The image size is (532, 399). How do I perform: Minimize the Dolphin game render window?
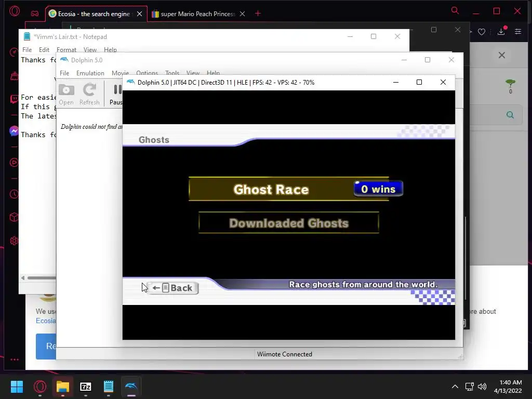click(x=395, y=82)
